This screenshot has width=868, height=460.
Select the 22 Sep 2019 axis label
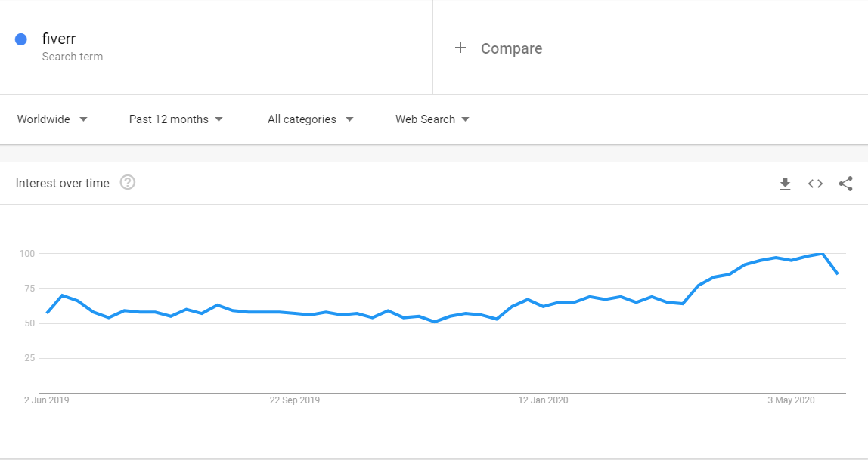(295, 400)
